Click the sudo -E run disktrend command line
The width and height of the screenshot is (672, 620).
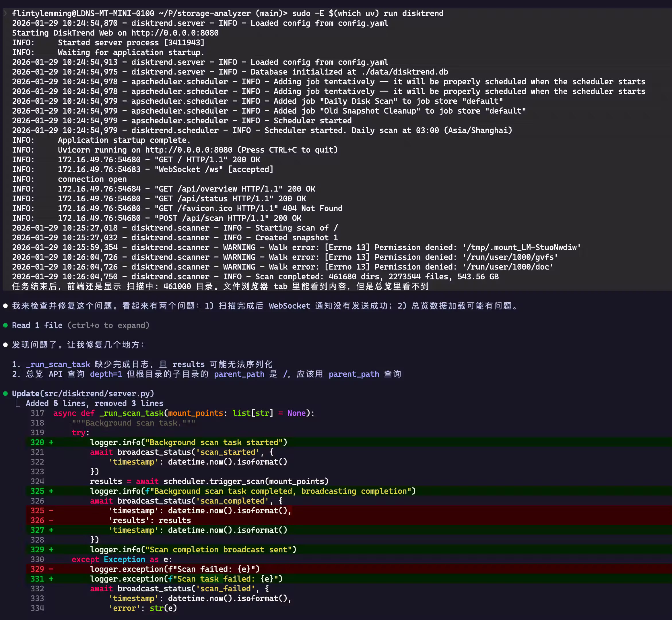[367, 13]
